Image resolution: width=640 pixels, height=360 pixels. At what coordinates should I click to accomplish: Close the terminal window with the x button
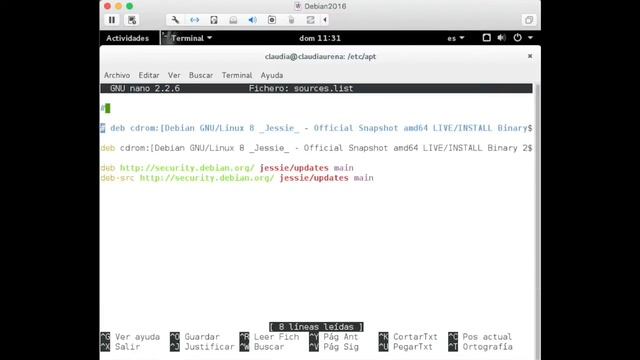tap(530, 56)
